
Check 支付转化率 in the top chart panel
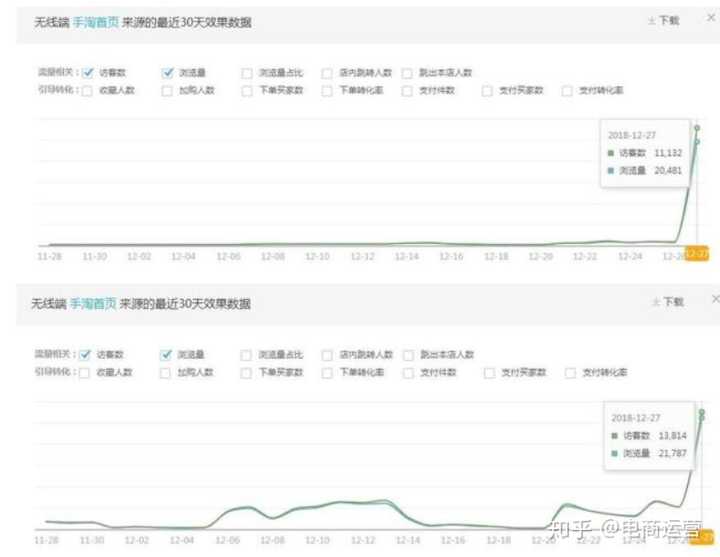(x=567, y=90)
